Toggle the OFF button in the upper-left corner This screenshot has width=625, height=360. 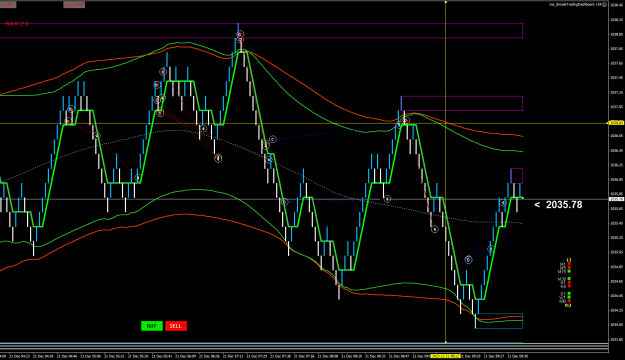7,5
